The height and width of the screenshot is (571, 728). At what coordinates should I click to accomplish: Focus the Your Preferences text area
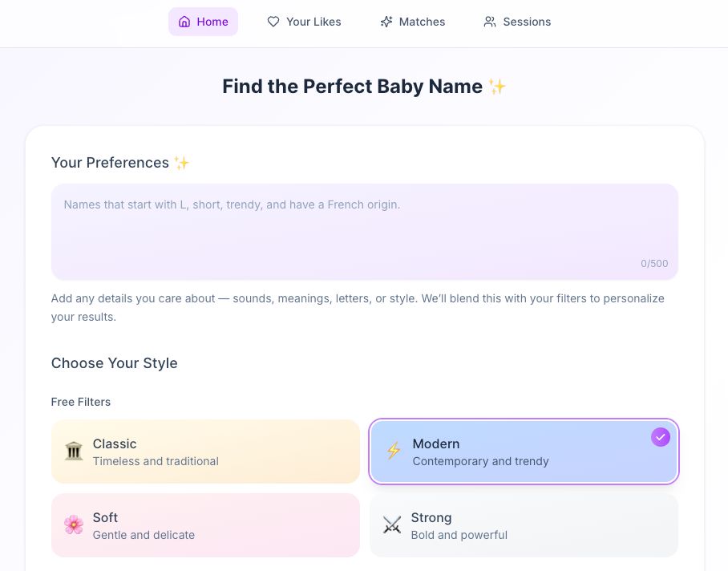click(364, 231)
